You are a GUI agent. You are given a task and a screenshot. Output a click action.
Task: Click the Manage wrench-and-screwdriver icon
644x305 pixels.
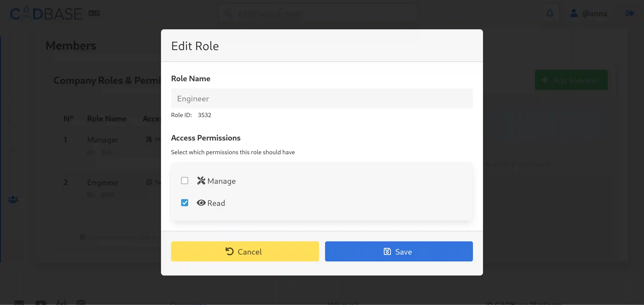tap(201, 180)
